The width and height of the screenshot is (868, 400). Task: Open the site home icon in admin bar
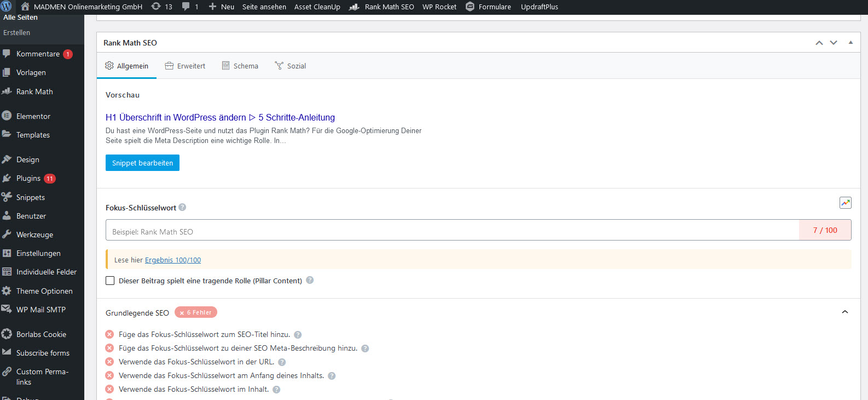point(25,7)
